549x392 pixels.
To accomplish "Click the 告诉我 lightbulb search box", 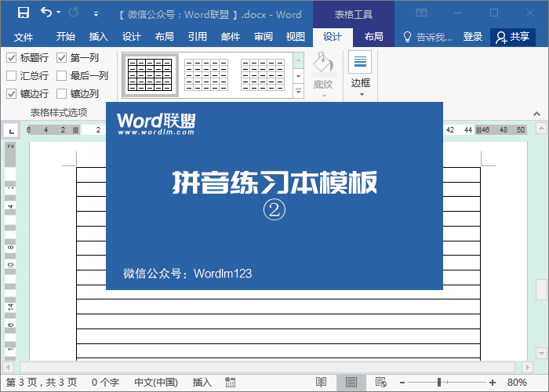I will (427, 37).
